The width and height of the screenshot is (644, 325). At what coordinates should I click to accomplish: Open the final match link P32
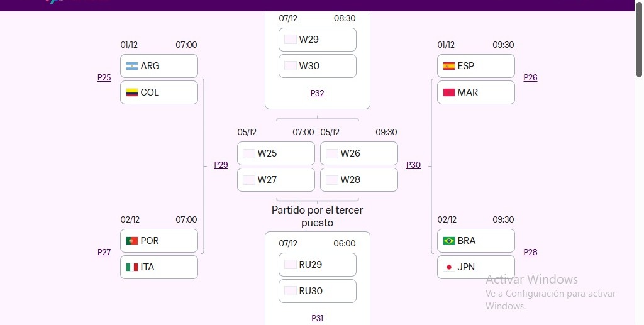317,94
